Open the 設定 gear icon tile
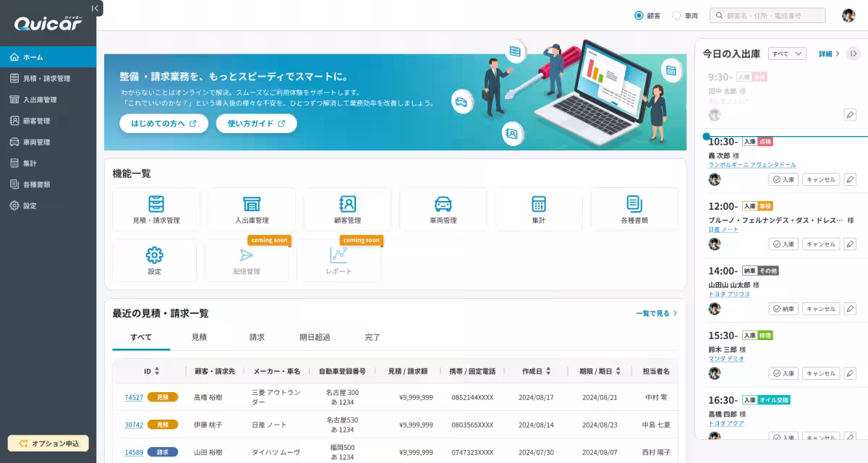Screen dimensions: 868x463 coord(154,255)
